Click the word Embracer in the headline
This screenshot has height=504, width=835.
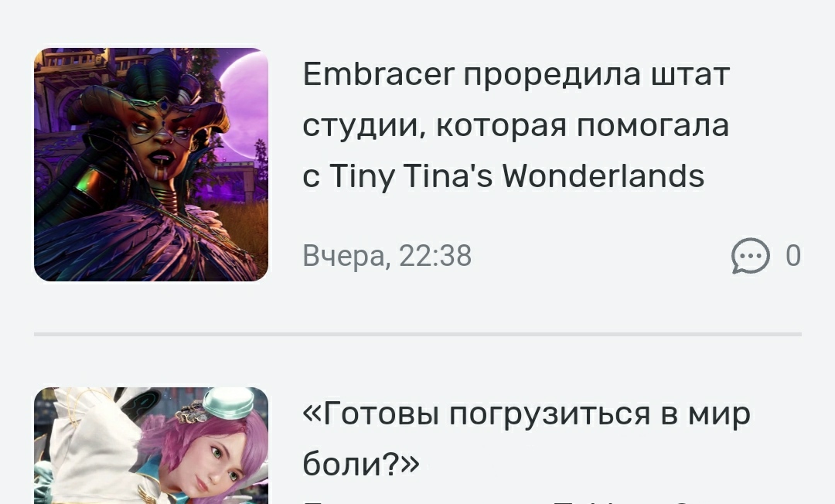[379, 74]
